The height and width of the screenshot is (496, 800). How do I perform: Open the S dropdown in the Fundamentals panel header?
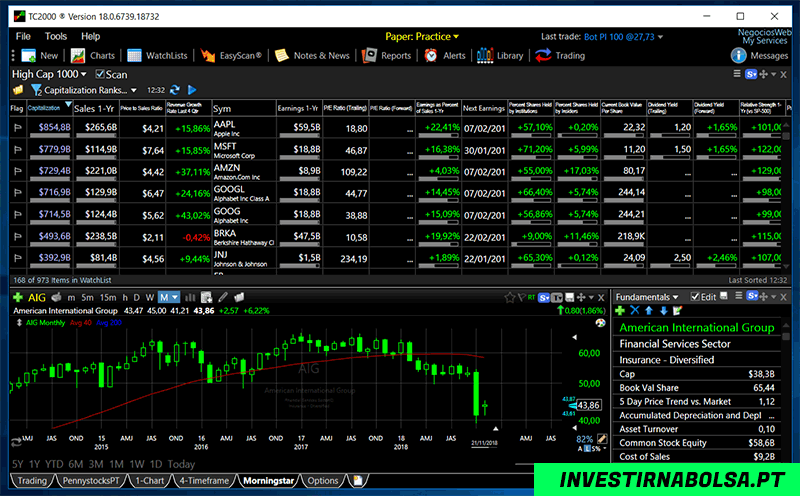pyautogui.click(x=752, y=296)
